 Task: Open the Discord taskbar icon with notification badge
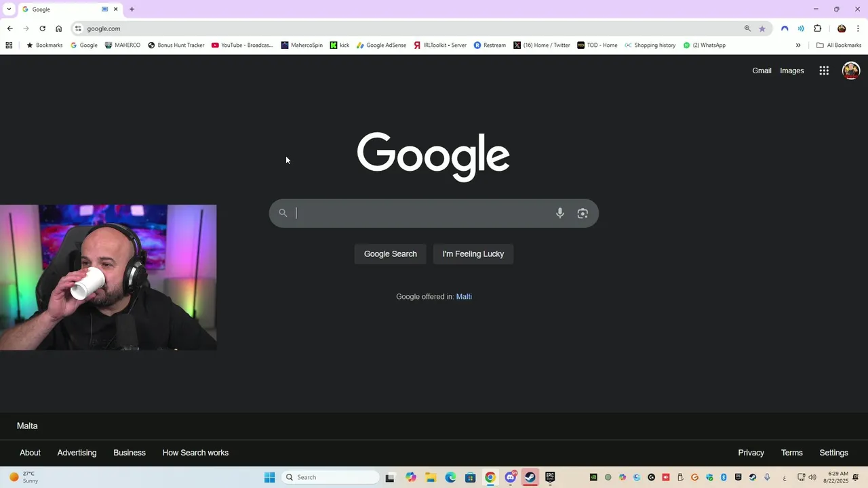pyautogui.click(x=511, y=477)
